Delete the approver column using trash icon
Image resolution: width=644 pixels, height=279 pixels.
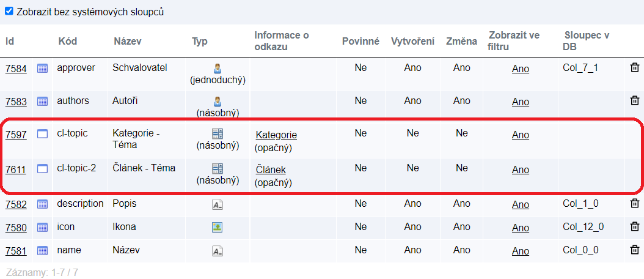[x=635, y=67]
